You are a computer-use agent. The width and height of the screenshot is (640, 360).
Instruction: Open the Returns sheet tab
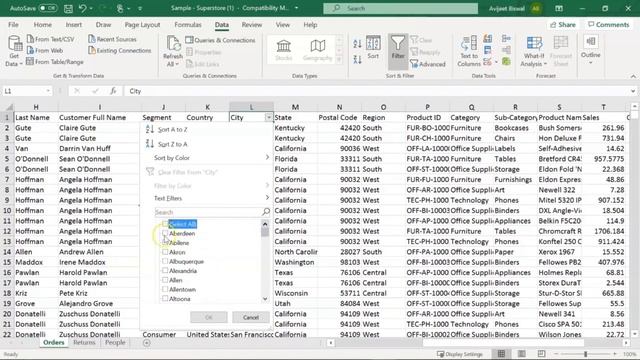click(84, 342)
